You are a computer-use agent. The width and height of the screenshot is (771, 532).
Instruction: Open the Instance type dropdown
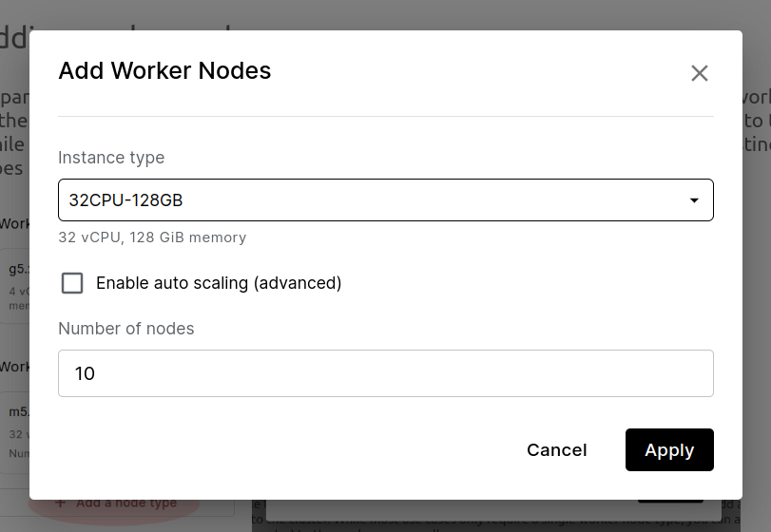coord(386,199)
